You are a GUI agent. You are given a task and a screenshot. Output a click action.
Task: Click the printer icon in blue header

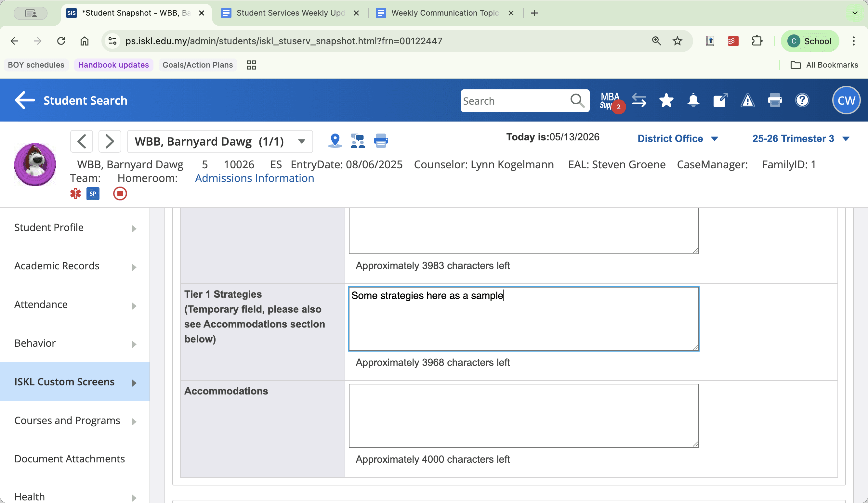pyautogui.click(x=775, y=100)
